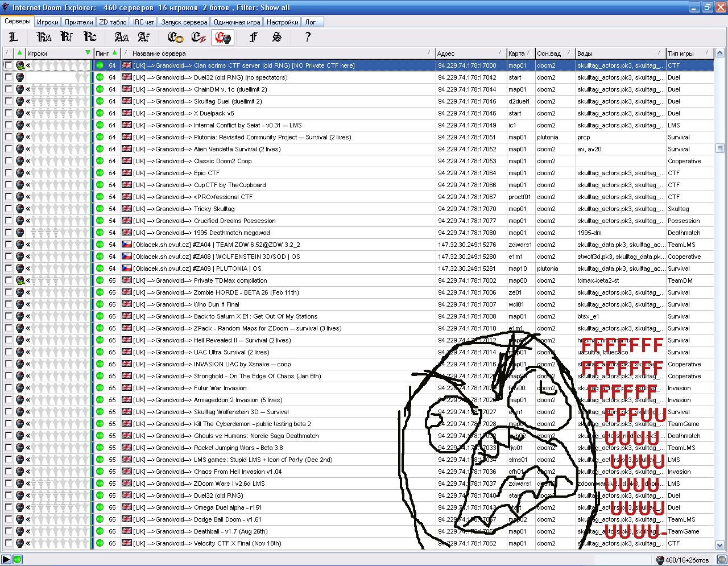
Task: Click the gothic 'L' toolbar icon
Action: pyautogui.click(x=14, y=37)
